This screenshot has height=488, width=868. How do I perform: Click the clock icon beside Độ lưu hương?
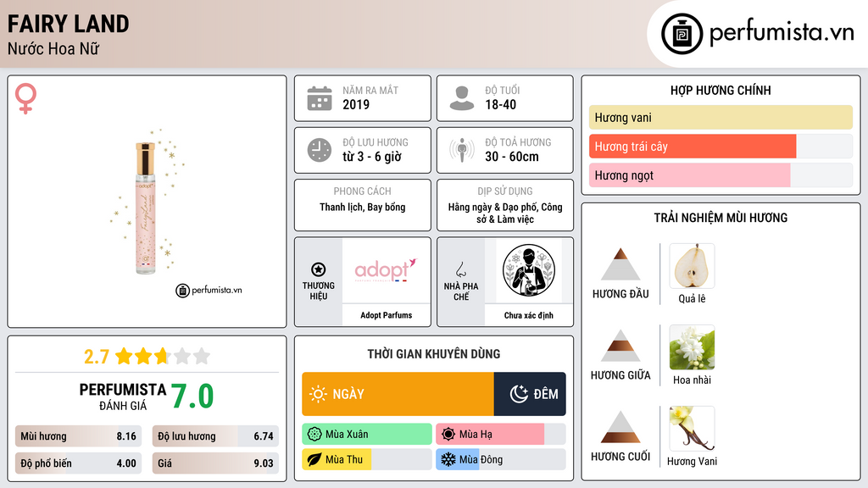tap(320, 150)
